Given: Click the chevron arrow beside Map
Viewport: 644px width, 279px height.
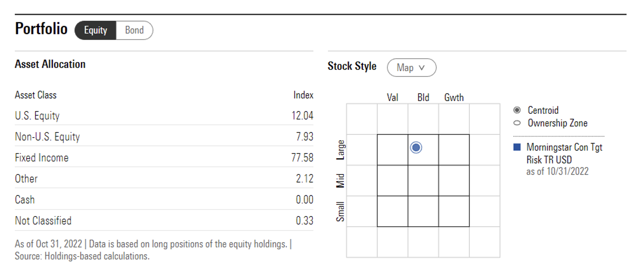Looking at the screenshot, I should [x=422, y=68].
